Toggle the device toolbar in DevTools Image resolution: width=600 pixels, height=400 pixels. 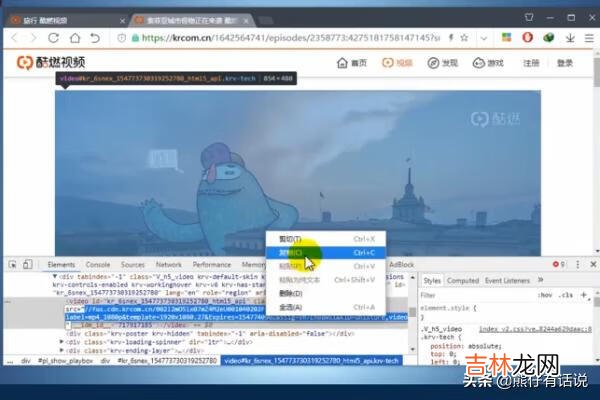(x=30, y=265)
